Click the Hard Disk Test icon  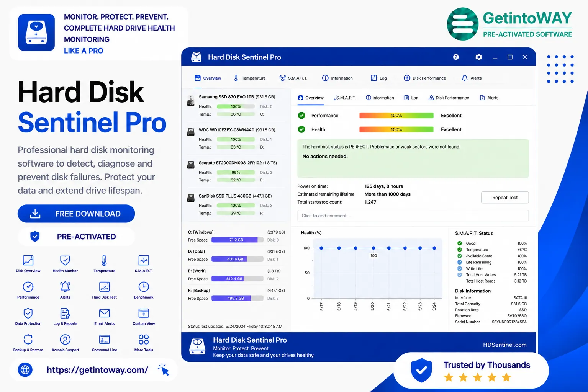(x=104, y=287)
